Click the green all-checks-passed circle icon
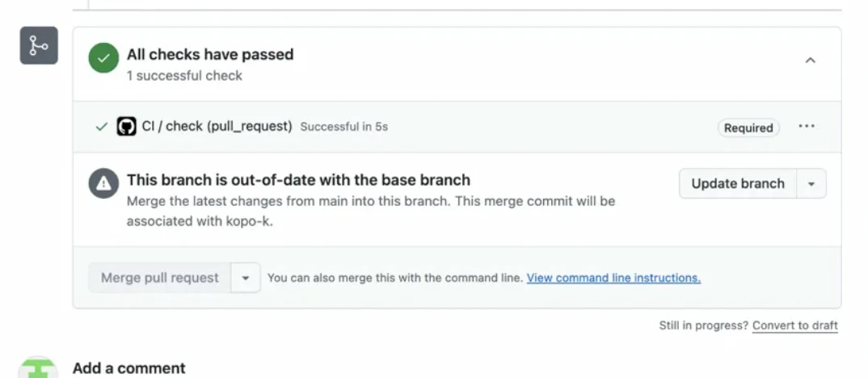Screen dimensions: 868x378 (103, 59)
